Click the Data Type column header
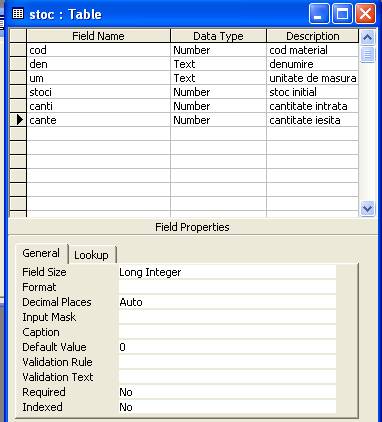382x422 pixels. coord(218,36)
